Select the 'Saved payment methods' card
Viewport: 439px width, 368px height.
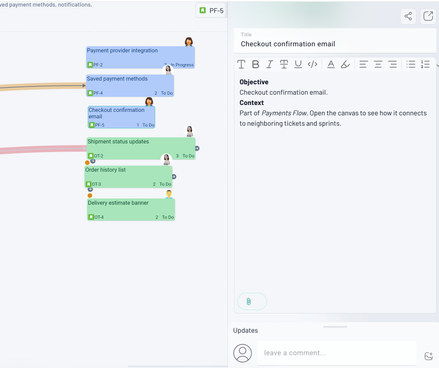tap(130, 86)
